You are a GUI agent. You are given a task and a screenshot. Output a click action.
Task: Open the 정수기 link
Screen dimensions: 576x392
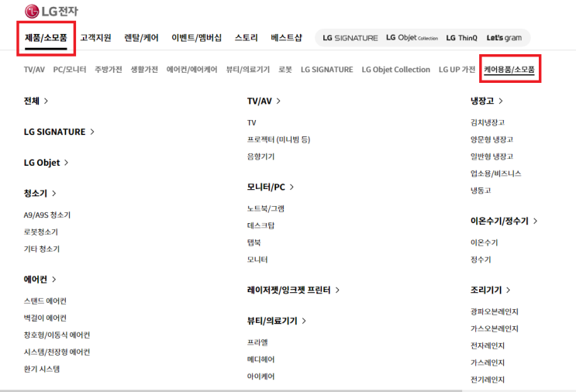(481, 260)
